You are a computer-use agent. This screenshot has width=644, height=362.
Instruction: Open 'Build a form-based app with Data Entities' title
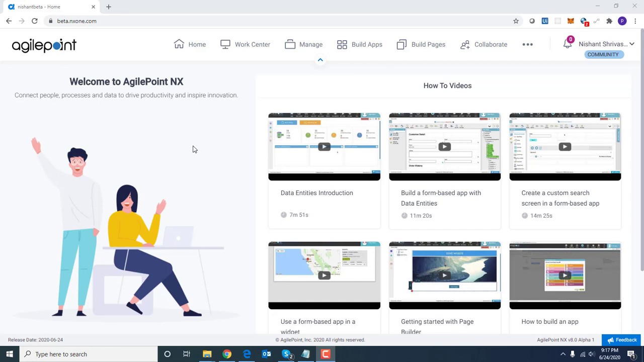pyautogui.click(x=441, y=198)
